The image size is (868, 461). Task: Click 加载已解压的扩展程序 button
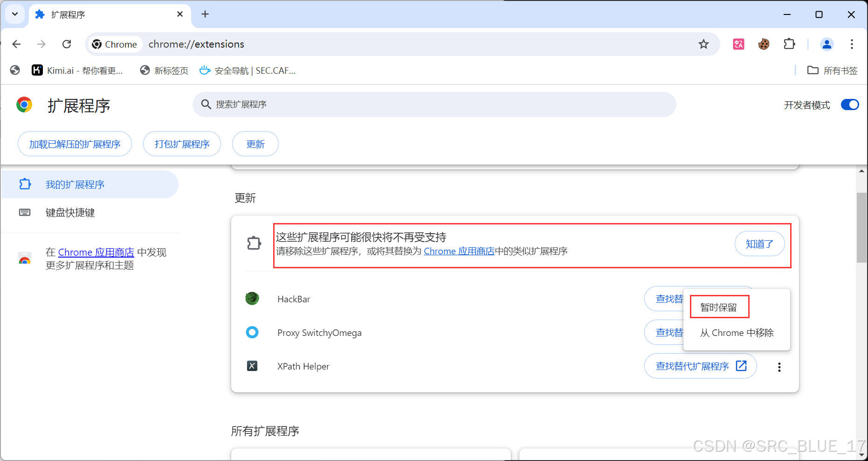tap(75, 144)
